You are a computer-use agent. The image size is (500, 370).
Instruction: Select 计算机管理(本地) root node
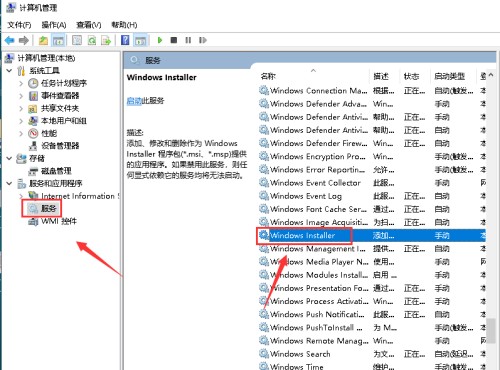[x=46, y=58]
